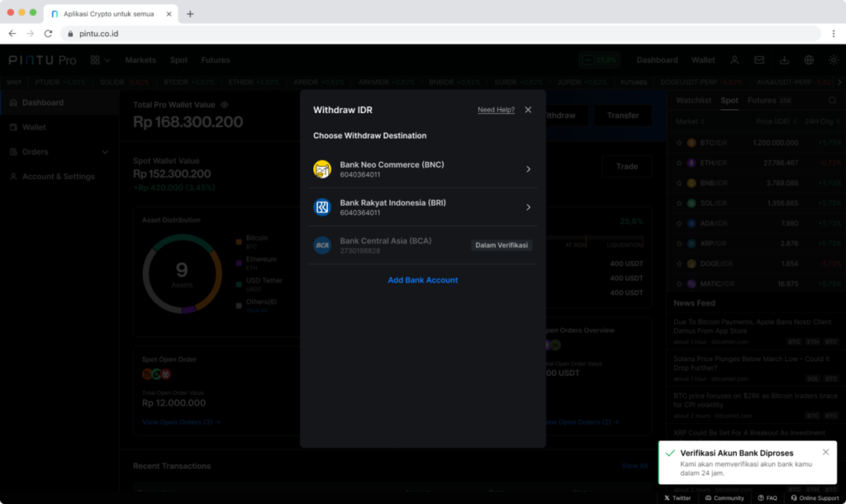Click the BNC bank logo icon
This screenshot has width=846, height=504.
pyautogui.click(x=322, y=169)
